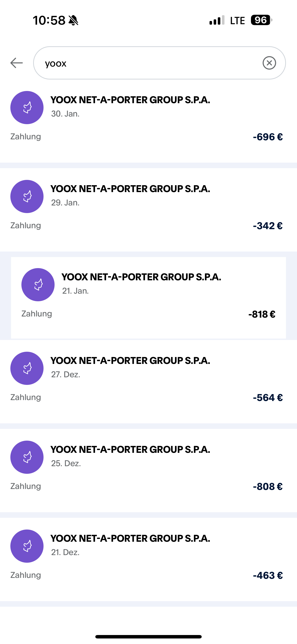Viewport: 297px width, 644px height.
Task: Tap the home indicator bar
Action: click(x=148, y=636)
